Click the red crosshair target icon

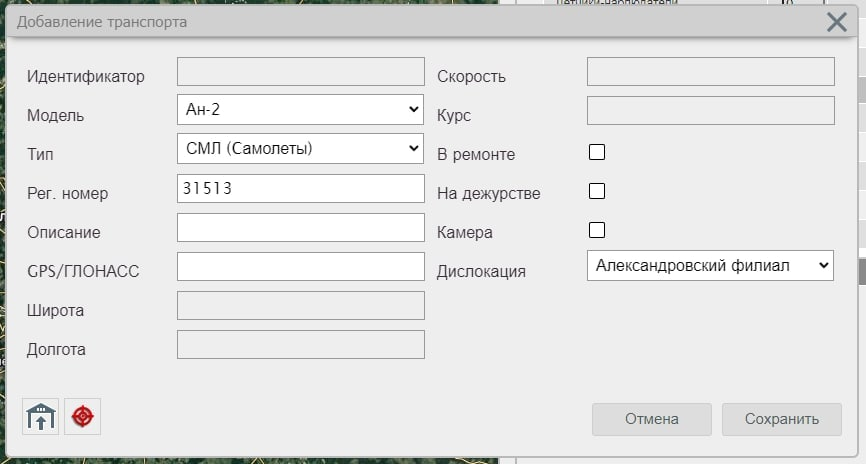tap(83, 416)
